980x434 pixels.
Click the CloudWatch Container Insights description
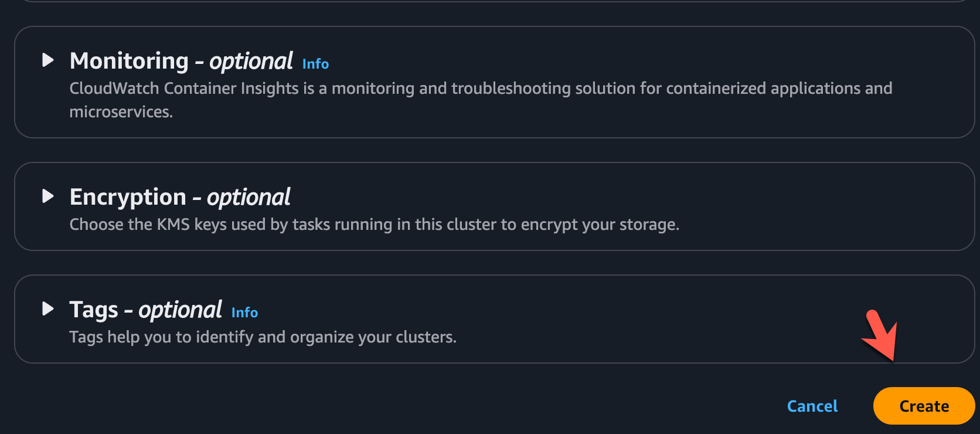click(x=481, y=89)
